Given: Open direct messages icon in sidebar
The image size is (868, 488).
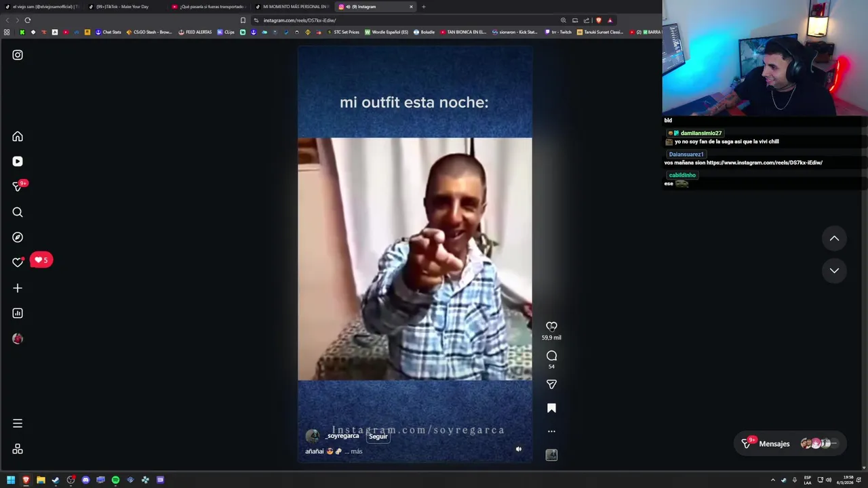Looking at the screenshot, I should point(18,186).
